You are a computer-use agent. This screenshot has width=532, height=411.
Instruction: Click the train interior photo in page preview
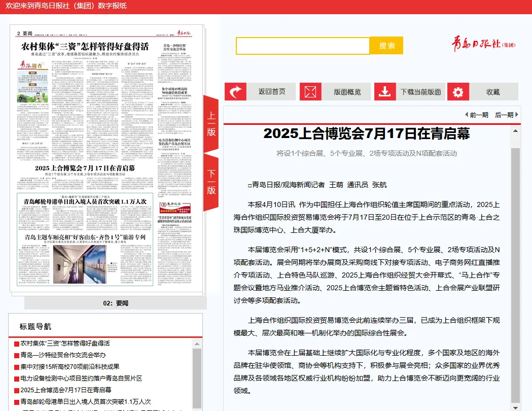(x=80, y=264)
